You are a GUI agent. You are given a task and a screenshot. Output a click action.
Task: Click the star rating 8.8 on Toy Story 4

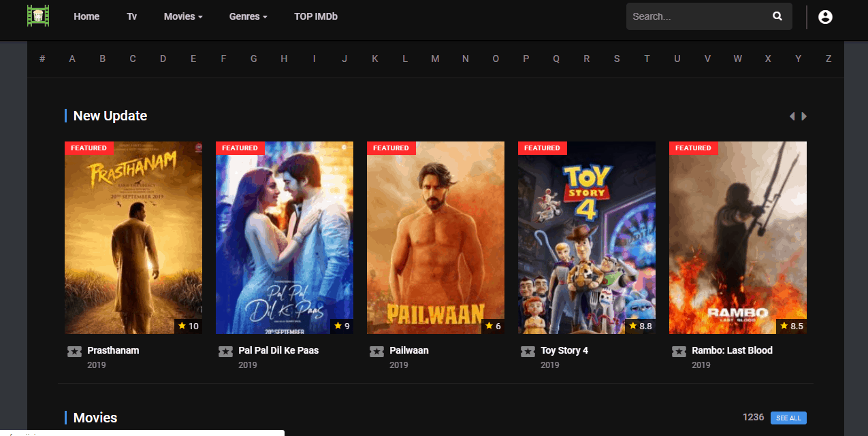click(641, 326)
